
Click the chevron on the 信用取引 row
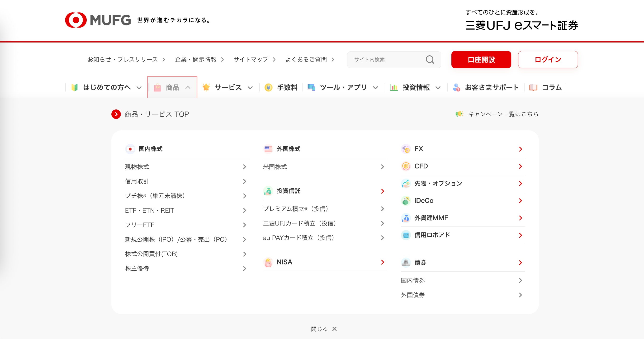click(x=245, y=182)
